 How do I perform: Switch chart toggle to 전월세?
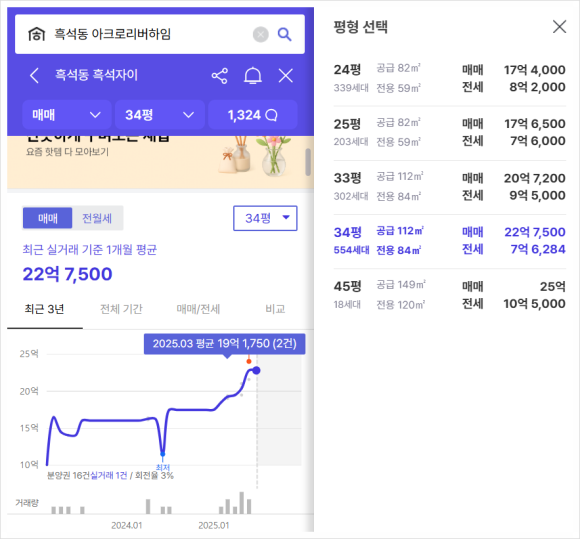[97, 218]
